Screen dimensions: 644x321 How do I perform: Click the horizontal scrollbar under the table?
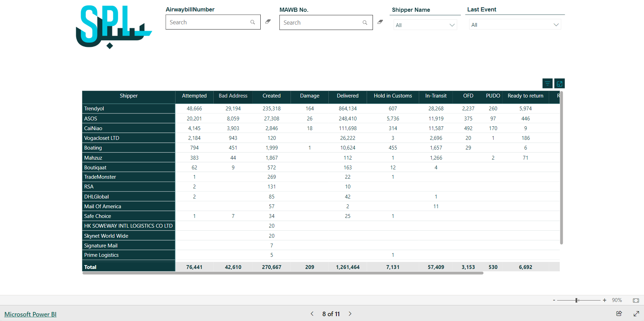tap(283, 273)
